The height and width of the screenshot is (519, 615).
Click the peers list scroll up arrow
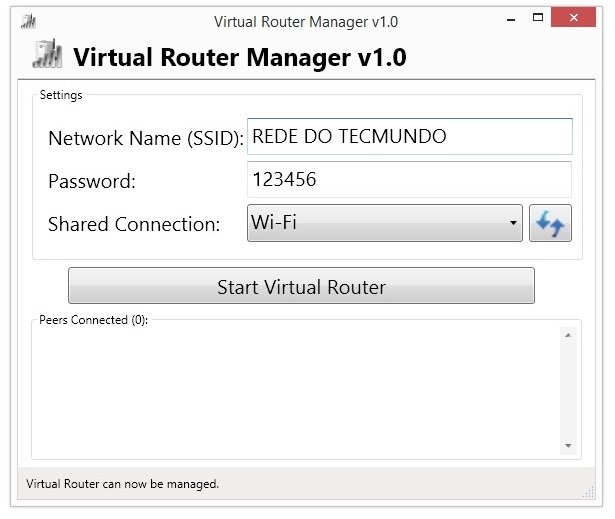point(568,335)
